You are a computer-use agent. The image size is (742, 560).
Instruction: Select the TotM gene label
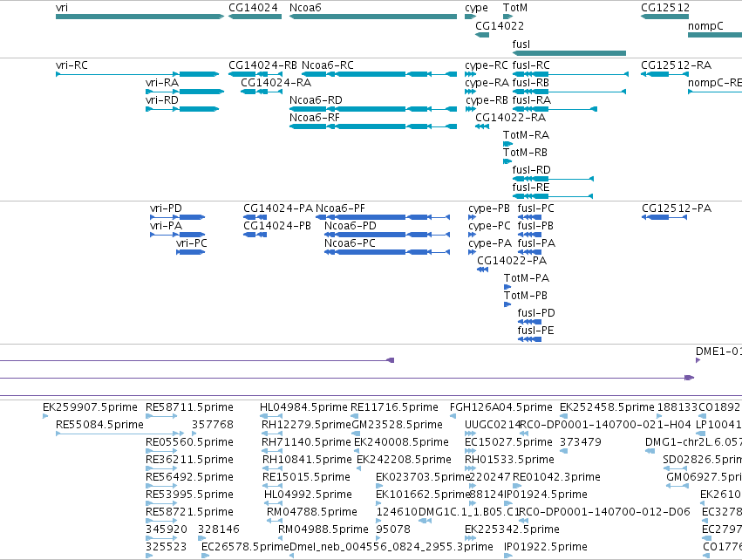coord(514,8)
